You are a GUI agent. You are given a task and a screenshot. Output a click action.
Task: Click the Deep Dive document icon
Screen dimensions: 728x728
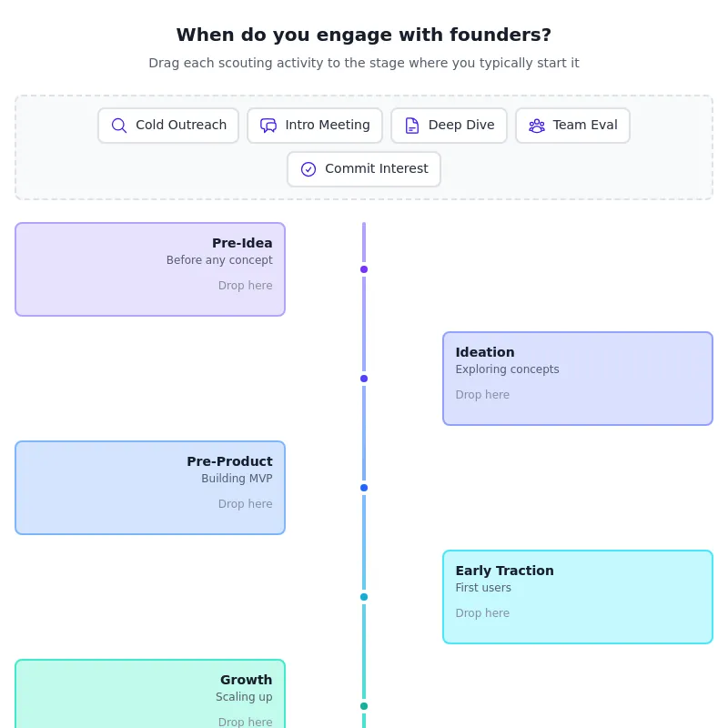point(412,126)
